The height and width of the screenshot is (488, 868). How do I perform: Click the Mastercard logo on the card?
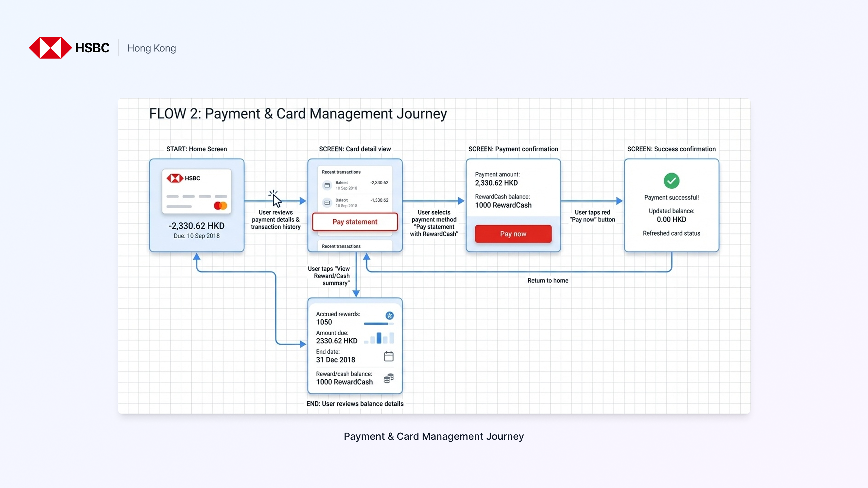pyautogui.click(x=220, y=206)
